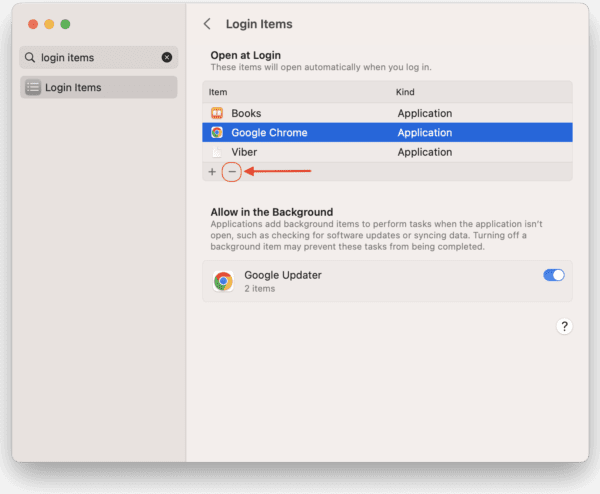600x494 pixels.
Task: Add a login item with plus button
Action: pos(212,172)
